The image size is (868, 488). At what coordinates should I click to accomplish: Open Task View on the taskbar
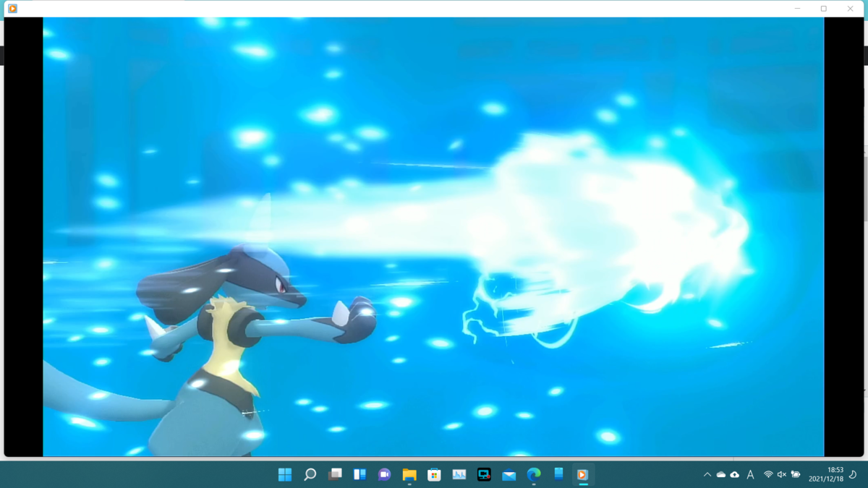[x=335, y=474]
